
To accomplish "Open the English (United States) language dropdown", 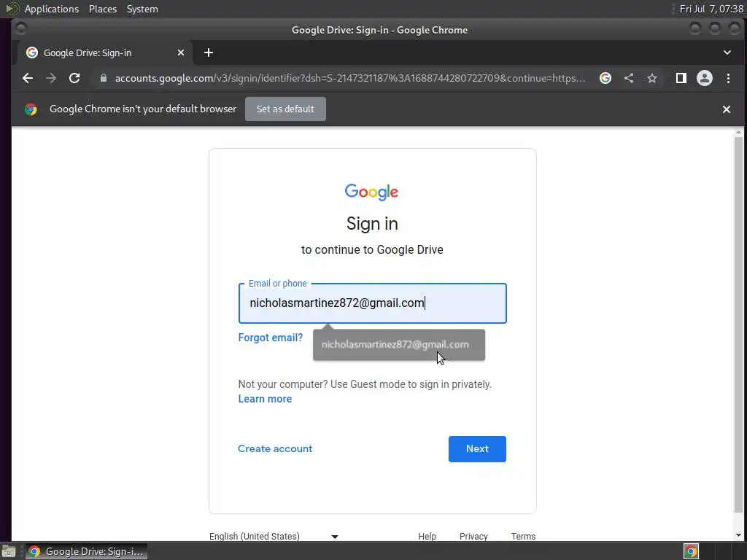I will (274, 536).
